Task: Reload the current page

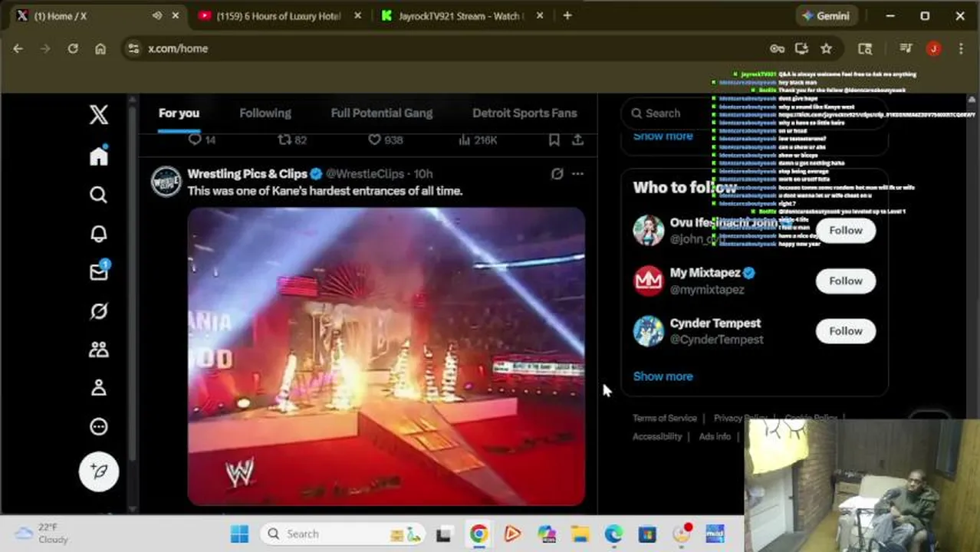Action: click(73, 48)
